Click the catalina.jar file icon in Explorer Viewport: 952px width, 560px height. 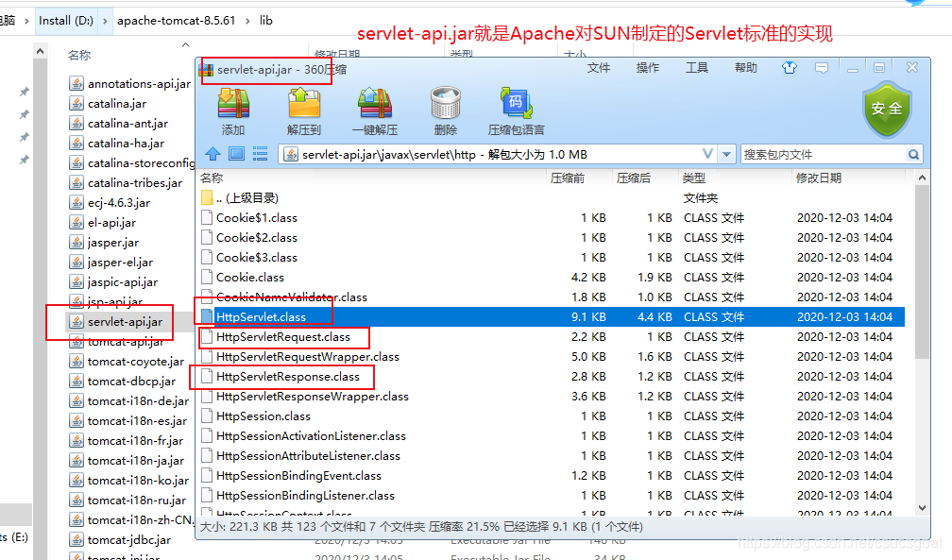pyautogui.click(x=76, y=103)
